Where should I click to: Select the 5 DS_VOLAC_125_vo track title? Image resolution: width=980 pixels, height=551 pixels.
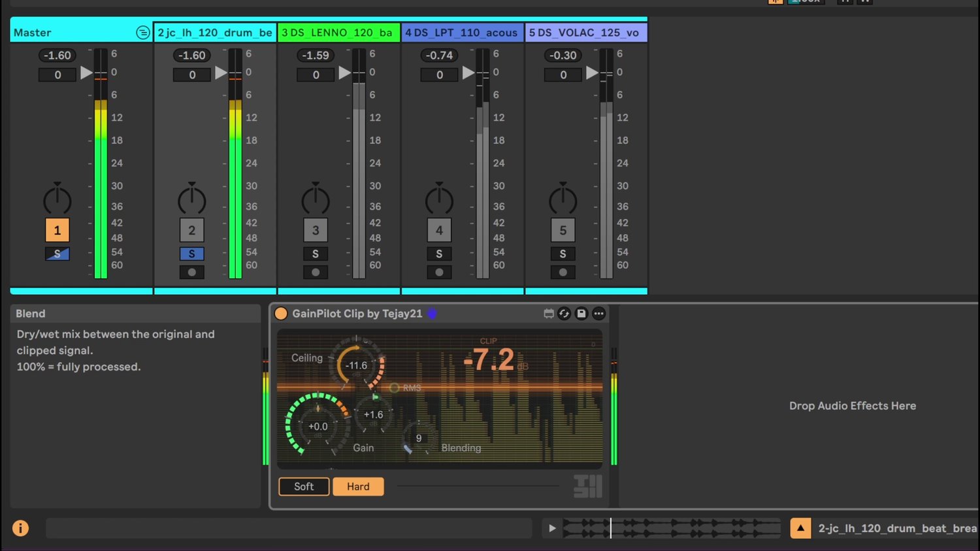[586, 33]
